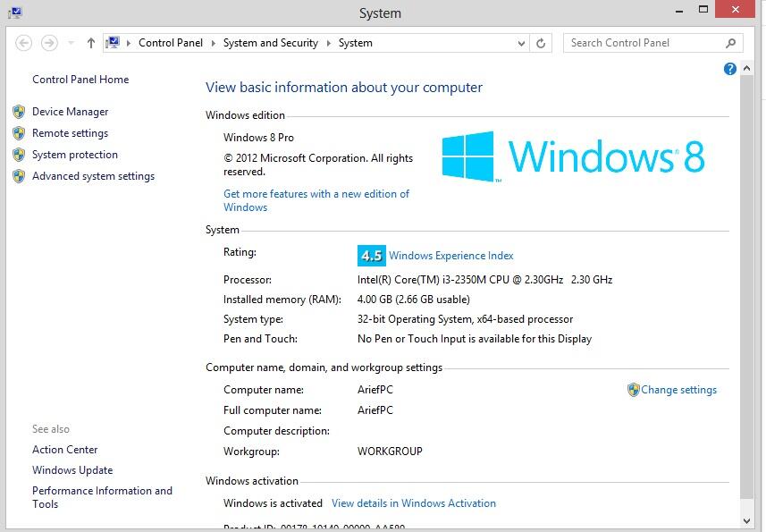
Task: Select Control Panel in the breadcrumb
Action: 171,43
